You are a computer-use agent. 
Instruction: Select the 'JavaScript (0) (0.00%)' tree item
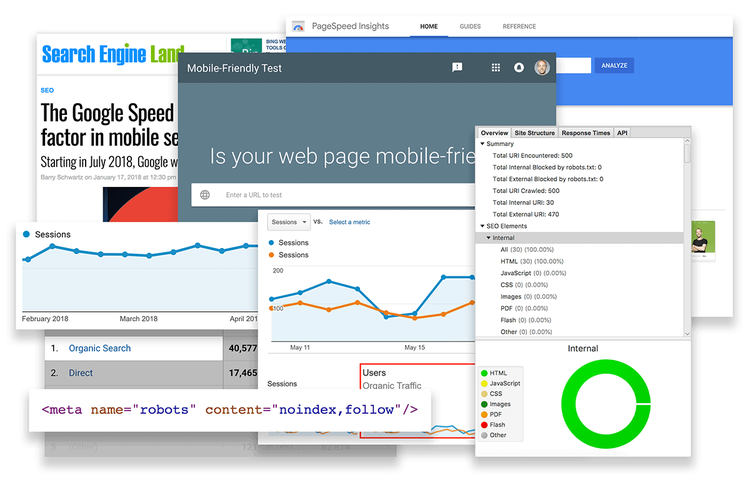tap(533, 273)
